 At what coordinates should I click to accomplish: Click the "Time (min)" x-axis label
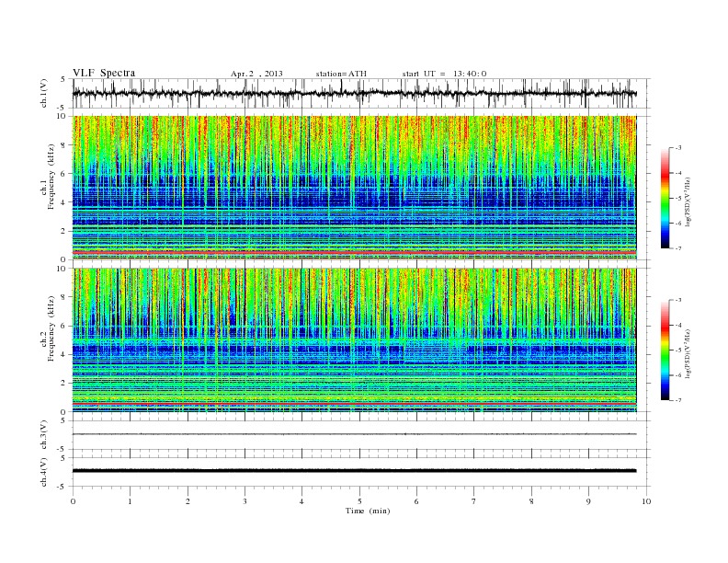pos(368,511)
